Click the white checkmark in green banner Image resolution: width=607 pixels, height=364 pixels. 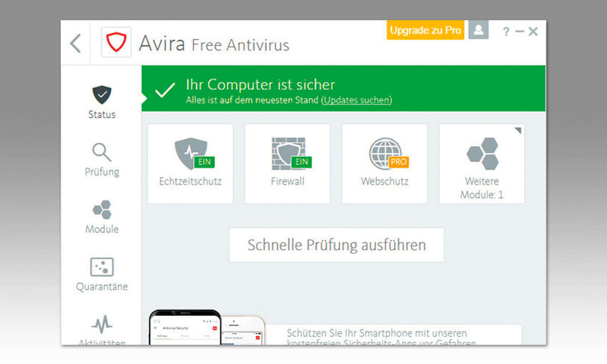point(165,91)
